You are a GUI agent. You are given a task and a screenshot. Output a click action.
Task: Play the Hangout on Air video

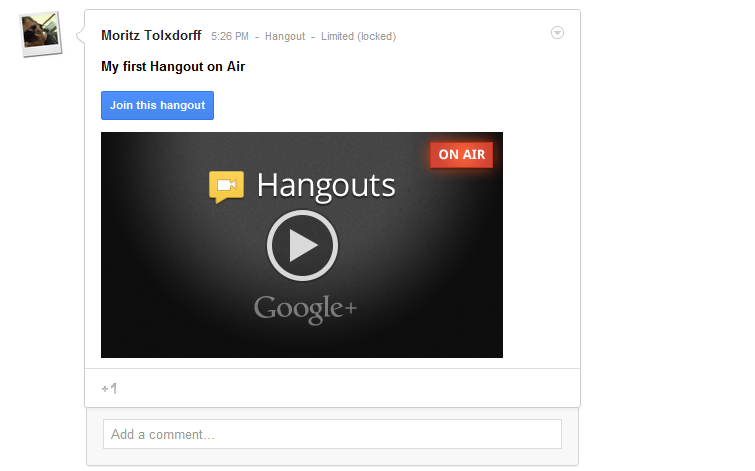(302, 245)
